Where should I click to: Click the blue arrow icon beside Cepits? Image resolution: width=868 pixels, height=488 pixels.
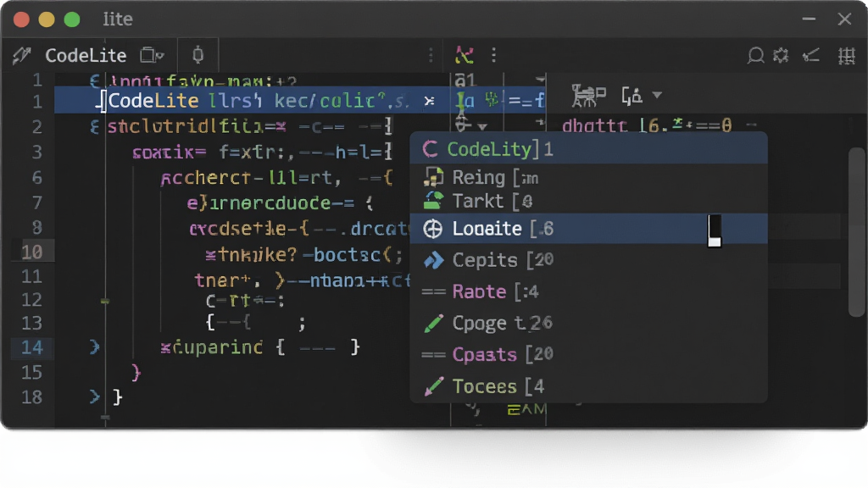433,260
